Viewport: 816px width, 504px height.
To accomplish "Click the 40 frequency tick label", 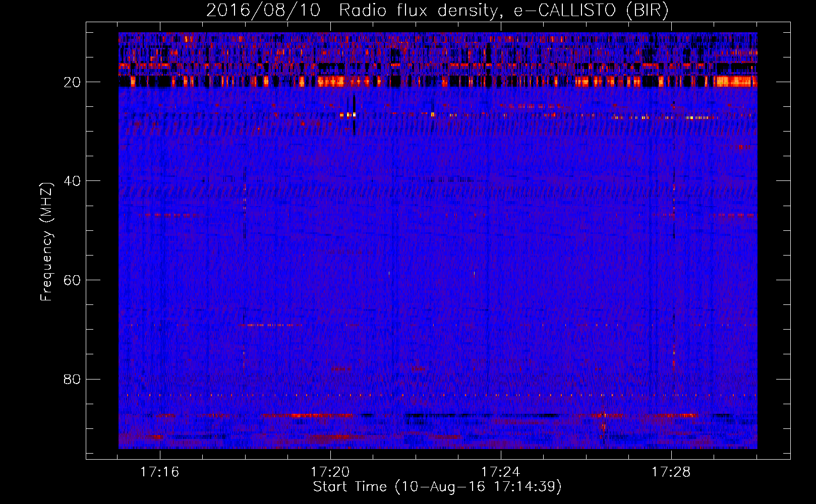I will pyautogui.click(x=73, y=181).
